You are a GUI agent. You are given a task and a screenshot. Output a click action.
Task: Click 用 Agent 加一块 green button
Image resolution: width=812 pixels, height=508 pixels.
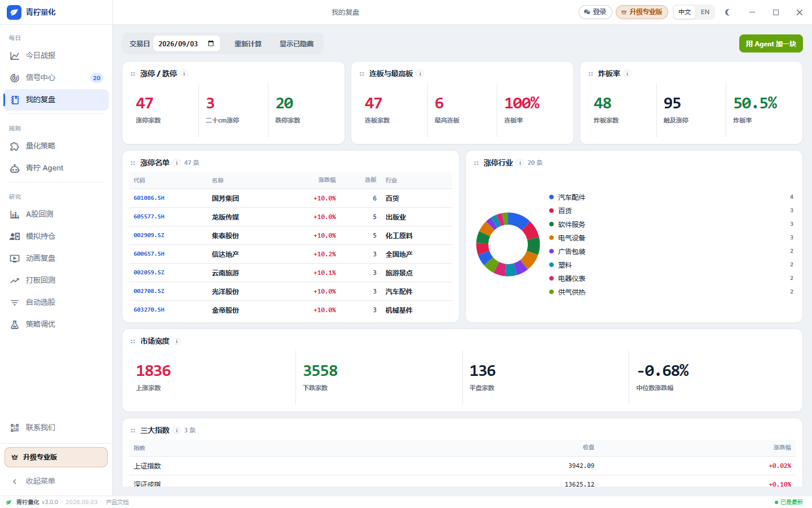771,43
